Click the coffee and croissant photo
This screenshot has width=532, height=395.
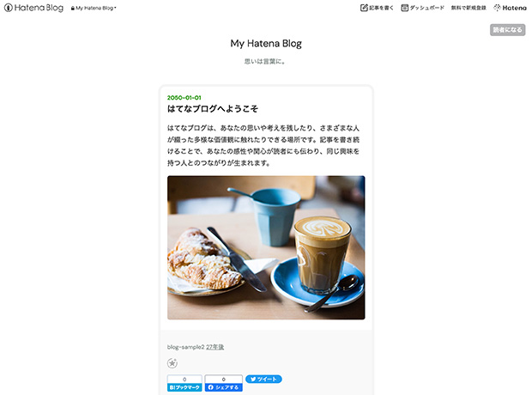click(x=266, y=247)
